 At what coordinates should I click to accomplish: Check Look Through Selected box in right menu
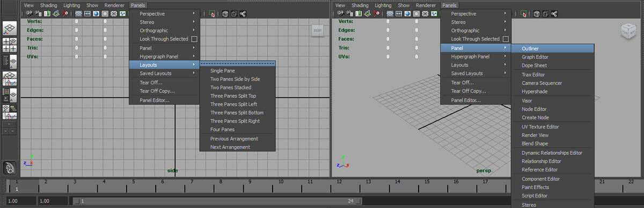coord(506,39)
